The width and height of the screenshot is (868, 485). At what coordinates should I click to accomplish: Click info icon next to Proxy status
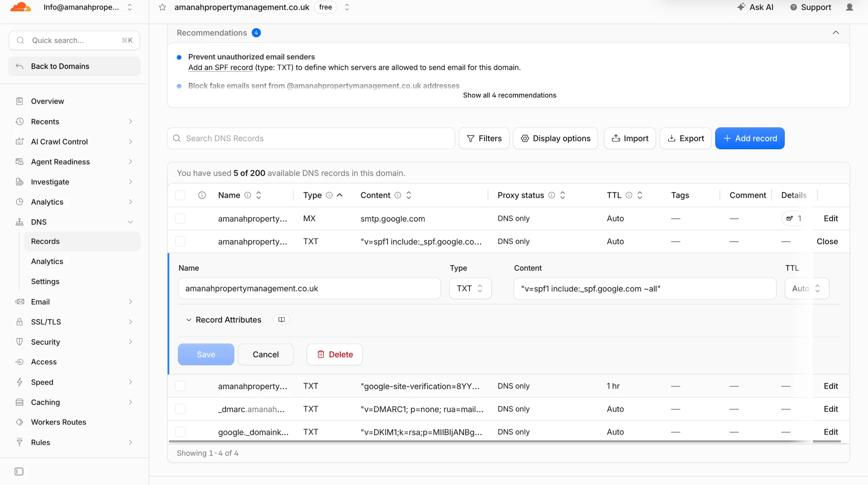click(x=552, y=195)
